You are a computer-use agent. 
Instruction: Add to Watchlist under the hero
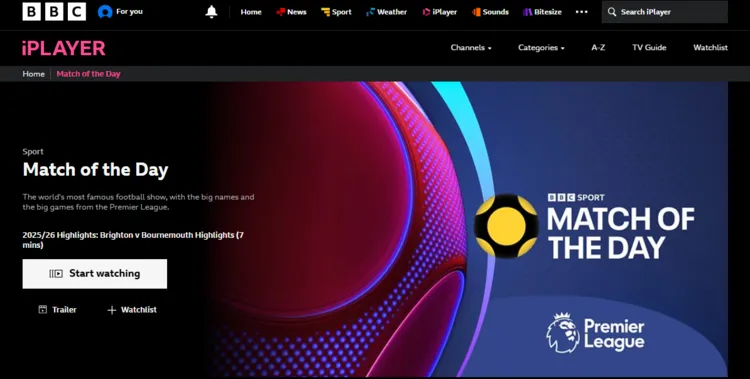[x=132, y=310]
